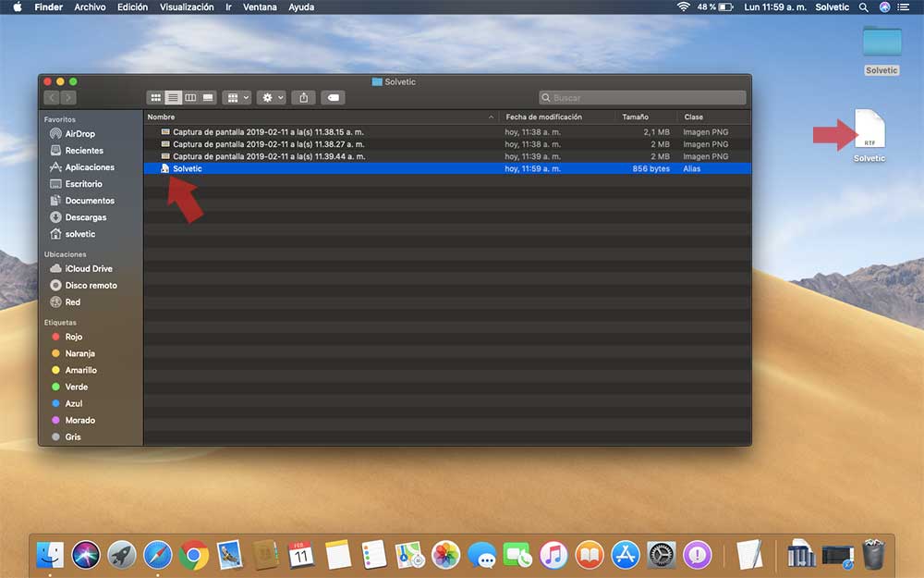Switch Finder to icon view
924x578 pixels.
point(155,98)
